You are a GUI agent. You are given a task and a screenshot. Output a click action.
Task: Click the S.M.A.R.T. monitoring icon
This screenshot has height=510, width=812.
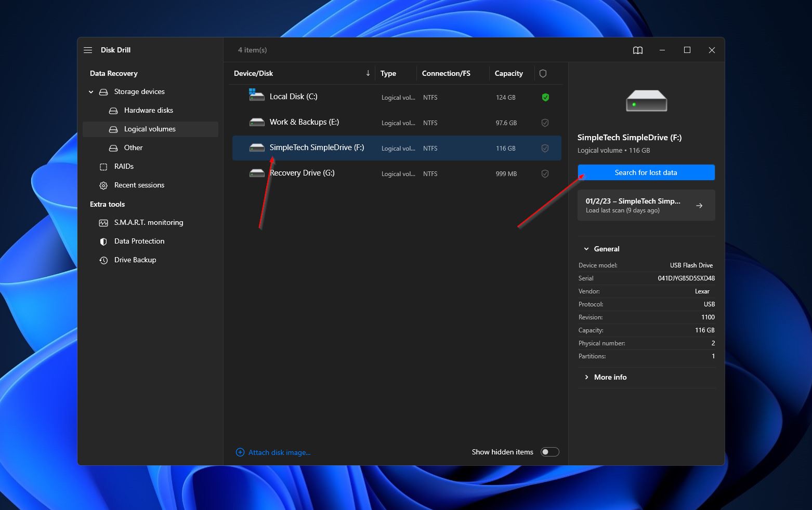[x=103, y=223]
